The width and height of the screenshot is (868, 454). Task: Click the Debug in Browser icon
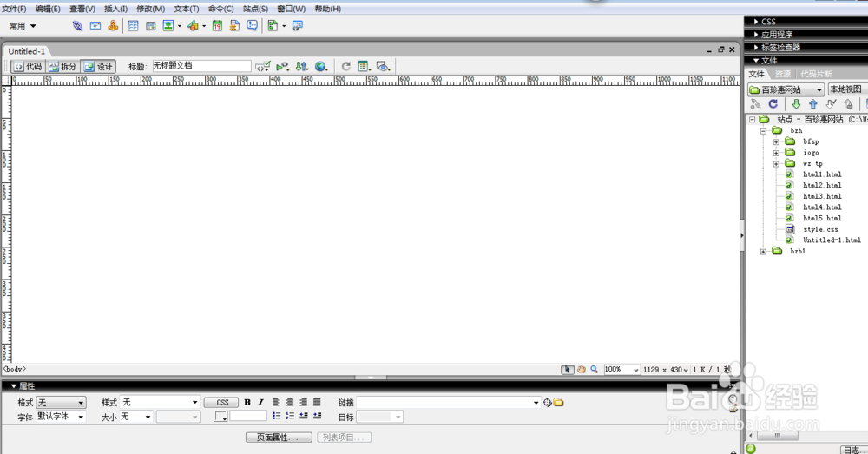282,67
